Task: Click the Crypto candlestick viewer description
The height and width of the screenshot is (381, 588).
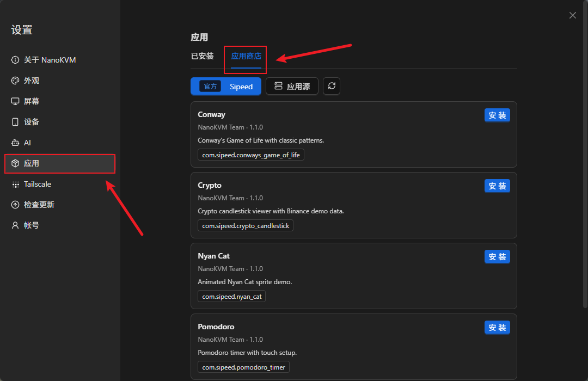Action: pyautogui.click(x=271, y=211)
